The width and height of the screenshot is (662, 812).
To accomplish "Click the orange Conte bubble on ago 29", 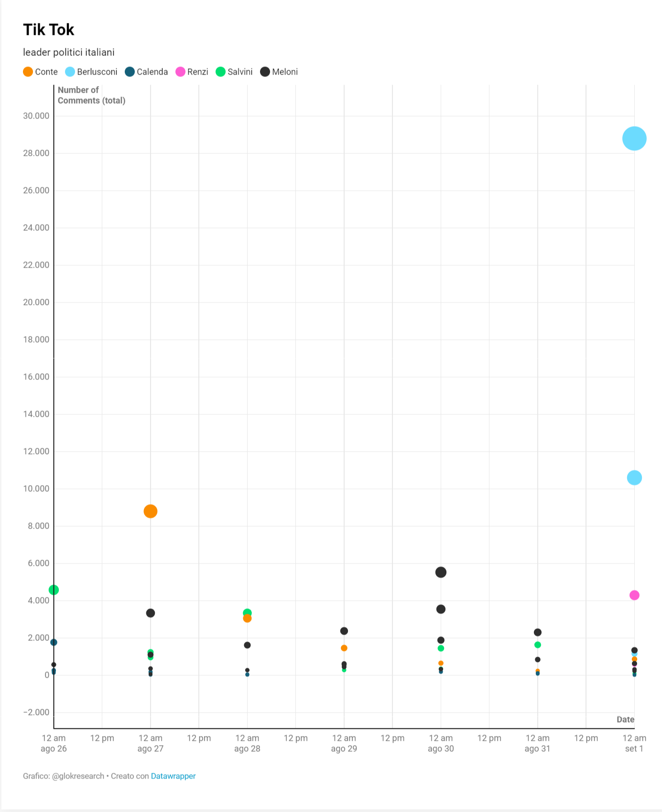I will [x=344, y=648].
